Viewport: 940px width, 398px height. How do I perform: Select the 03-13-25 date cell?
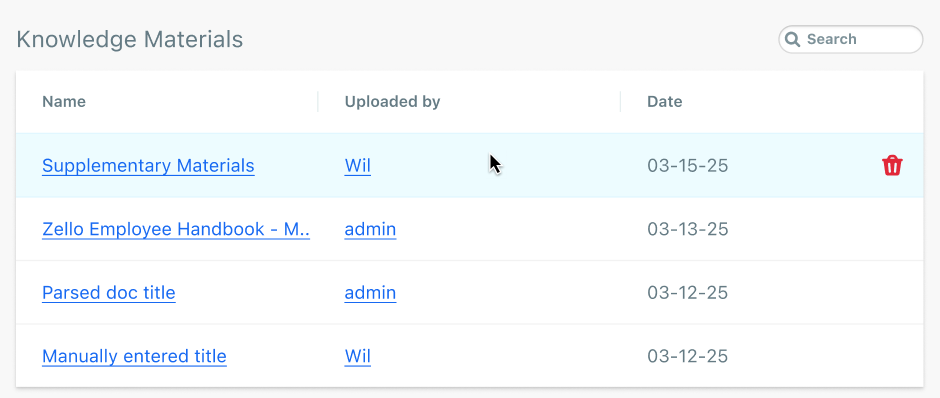pyautogui.click(x=688, y=229)
